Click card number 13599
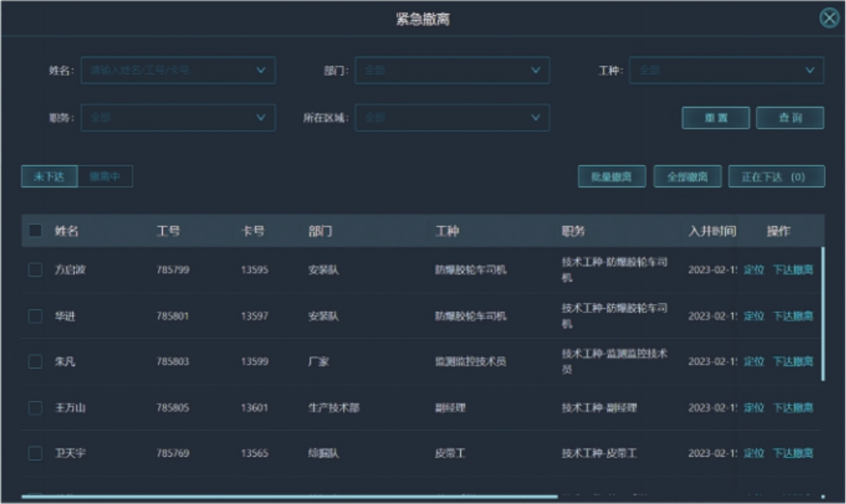 click(x=254, y=361)
